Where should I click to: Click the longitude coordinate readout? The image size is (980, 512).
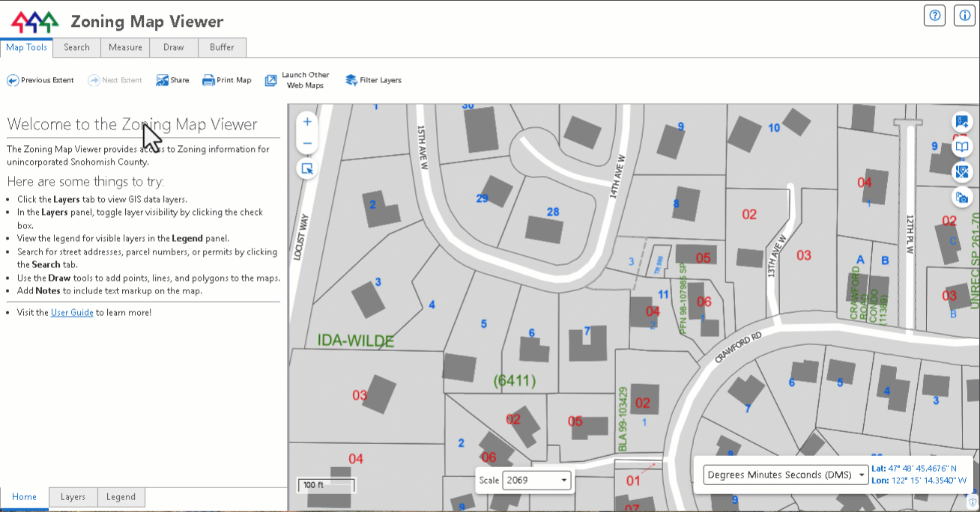pos(919,480)
